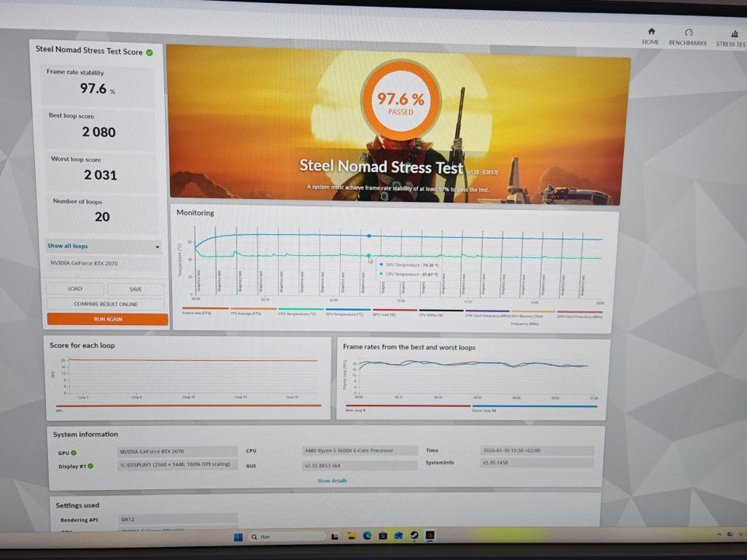Show hidden system tray icons chevron
This screenshot has width=747, height=560.
pos(719,534)
